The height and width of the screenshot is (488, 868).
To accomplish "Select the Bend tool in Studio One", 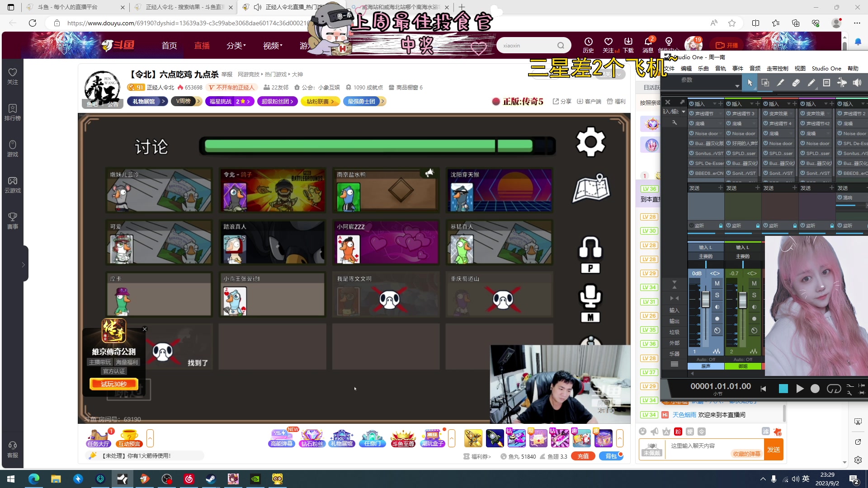I will pos(842,83).
